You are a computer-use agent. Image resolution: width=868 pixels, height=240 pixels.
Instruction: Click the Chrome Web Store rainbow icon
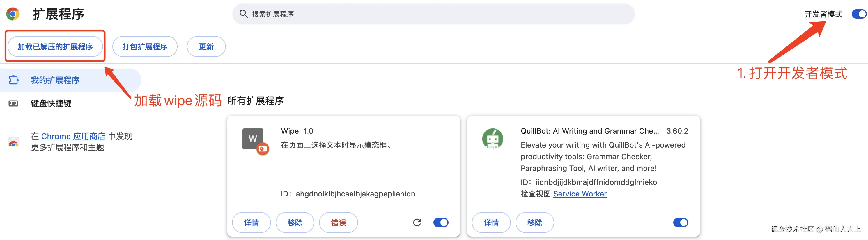point(13,142)
